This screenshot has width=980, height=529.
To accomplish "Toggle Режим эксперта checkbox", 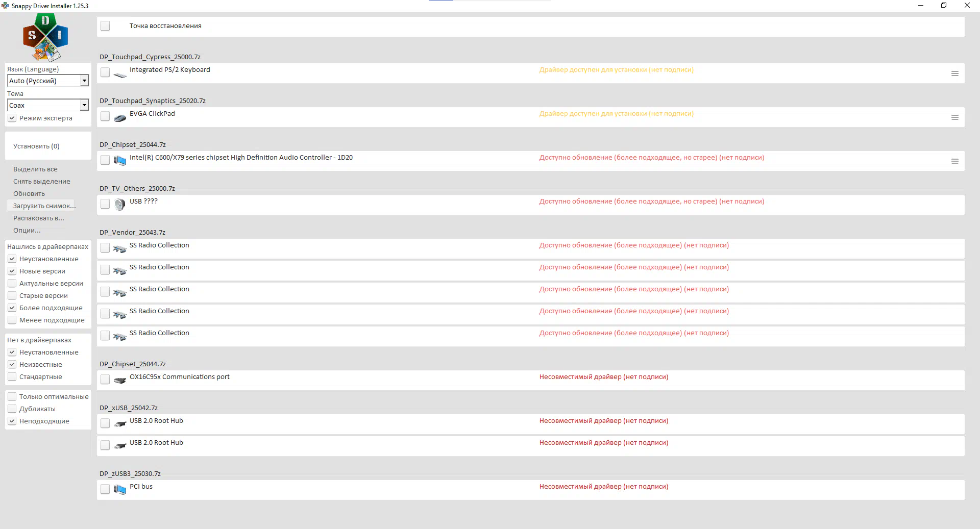I will [x=12, y=118].
